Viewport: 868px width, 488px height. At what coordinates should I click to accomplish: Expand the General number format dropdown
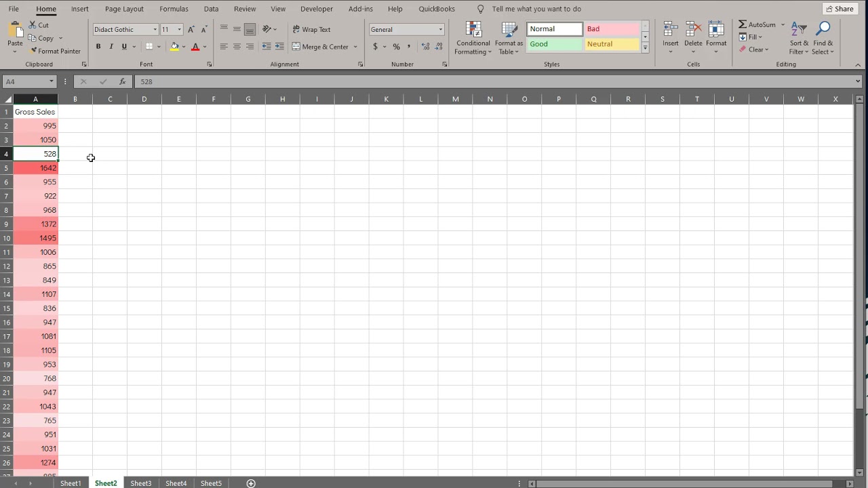coord(441,29)
